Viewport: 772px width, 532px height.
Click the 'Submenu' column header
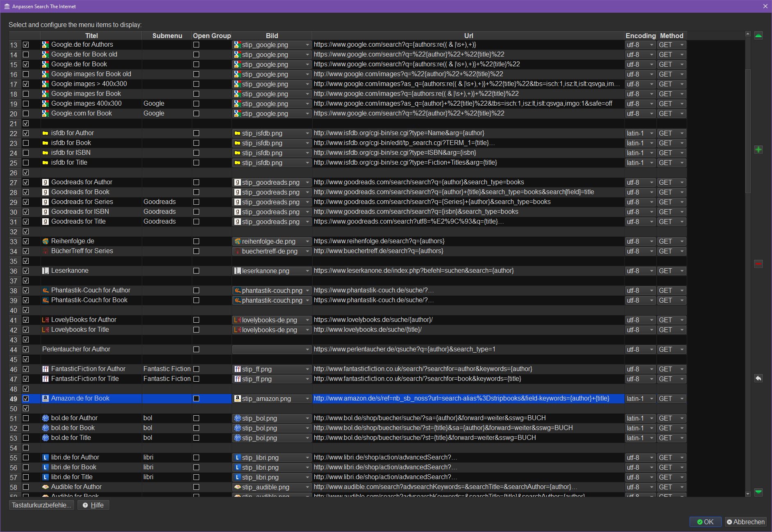(x=167, y=36)
